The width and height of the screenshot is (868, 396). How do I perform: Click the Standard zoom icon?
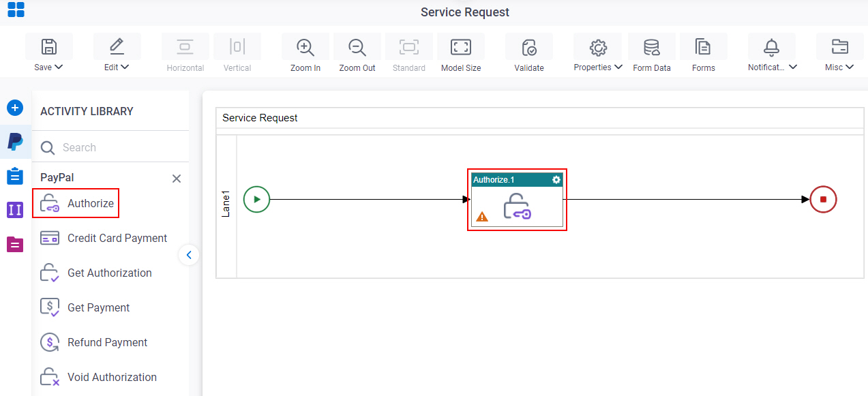tap(409, 46)
